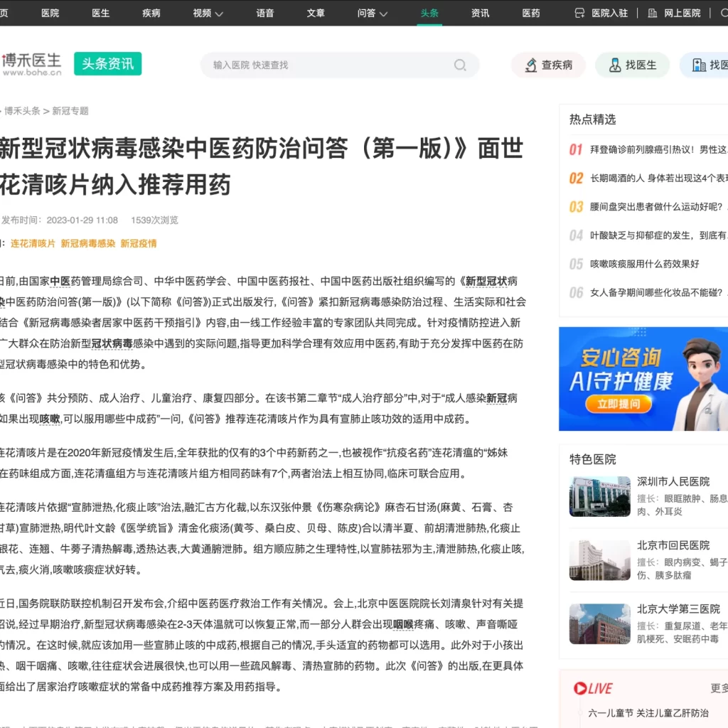Open the 头条 tab

[x=429, y=13]
